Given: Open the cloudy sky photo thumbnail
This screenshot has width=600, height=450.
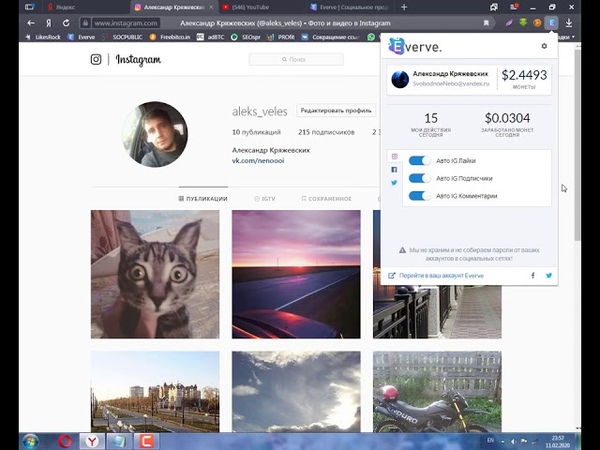Looking at the screenshot, I should click(x=296, y=391).
